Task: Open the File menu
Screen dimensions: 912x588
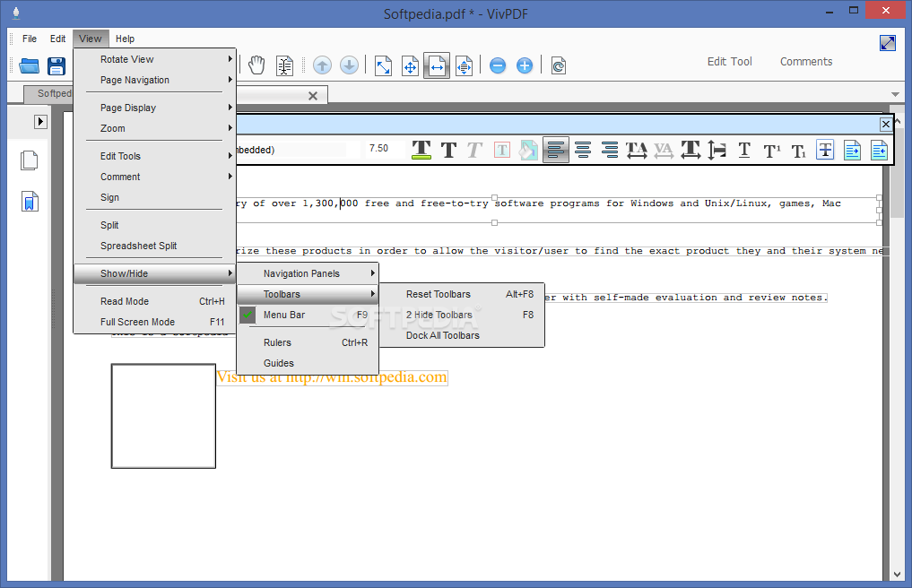Action: pos(29,39)
